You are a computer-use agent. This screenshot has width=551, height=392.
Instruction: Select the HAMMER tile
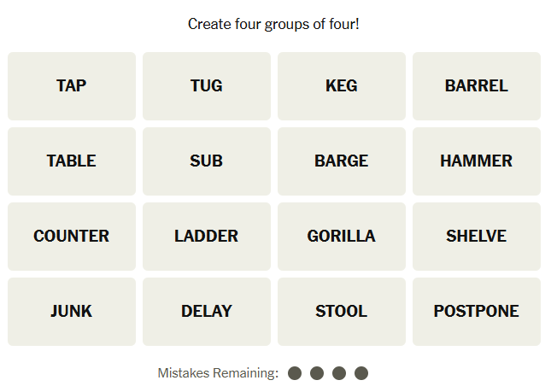(x=477, y=161)
